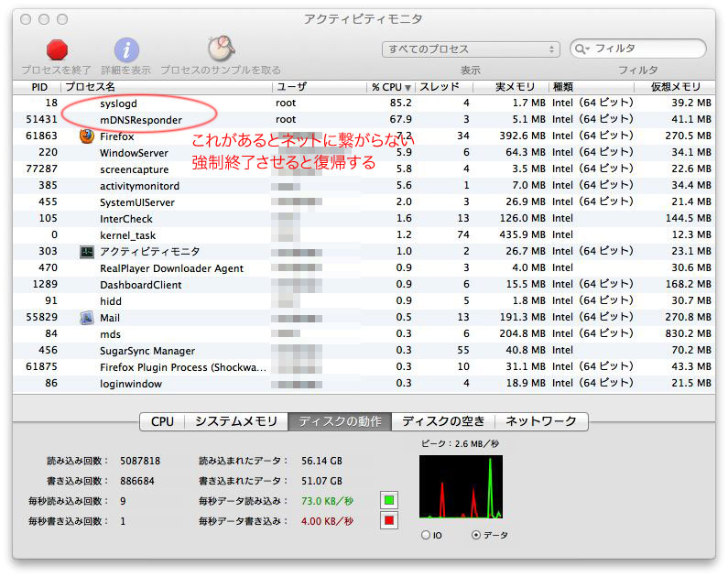This screenshot has width=728, height=577.
Task: Select the IO radio button
Action: tap(425, 535)
